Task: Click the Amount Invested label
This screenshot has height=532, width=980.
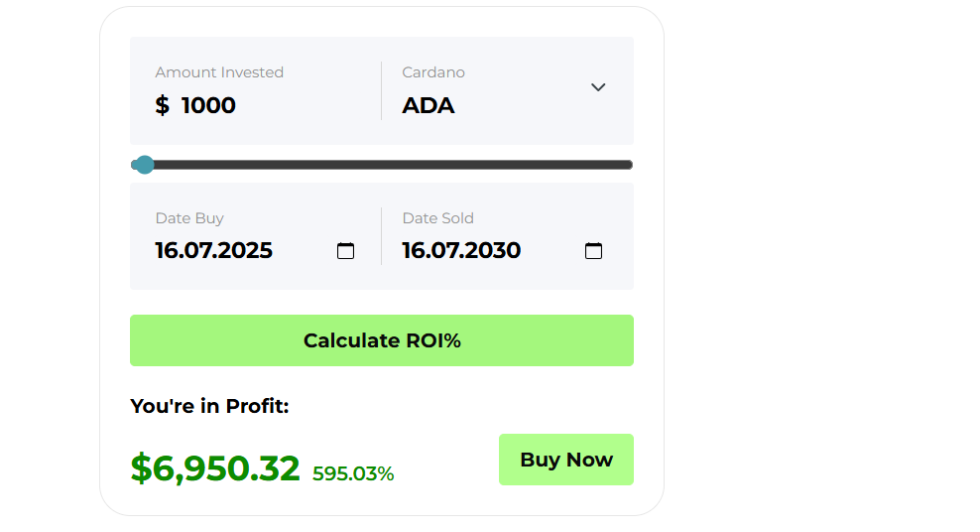Action: tap(219, 72)
